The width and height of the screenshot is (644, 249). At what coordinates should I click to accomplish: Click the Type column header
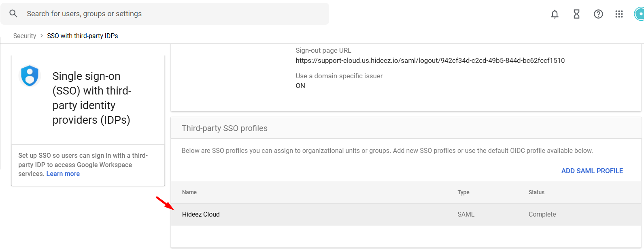[463, 192]
